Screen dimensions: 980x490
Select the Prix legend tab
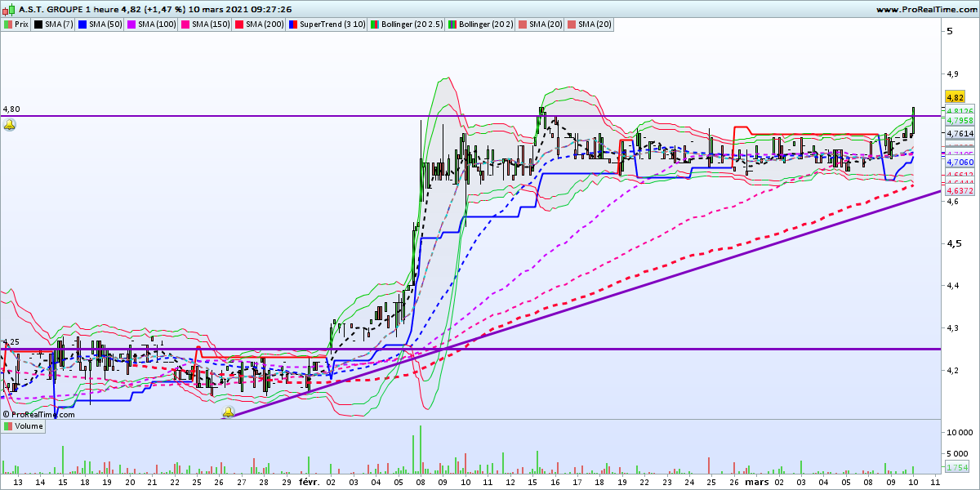pos(17,24)
